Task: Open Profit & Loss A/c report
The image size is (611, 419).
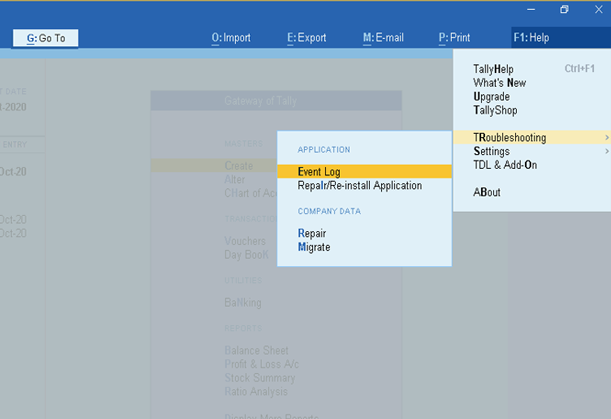Action: [x=261, y=364]
